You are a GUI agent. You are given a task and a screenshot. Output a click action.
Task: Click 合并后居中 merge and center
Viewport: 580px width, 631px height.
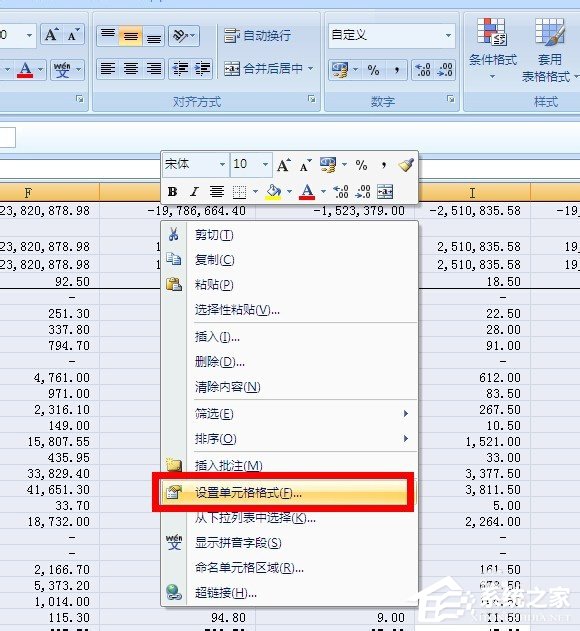pyautogui.click(x=263, y=69)
